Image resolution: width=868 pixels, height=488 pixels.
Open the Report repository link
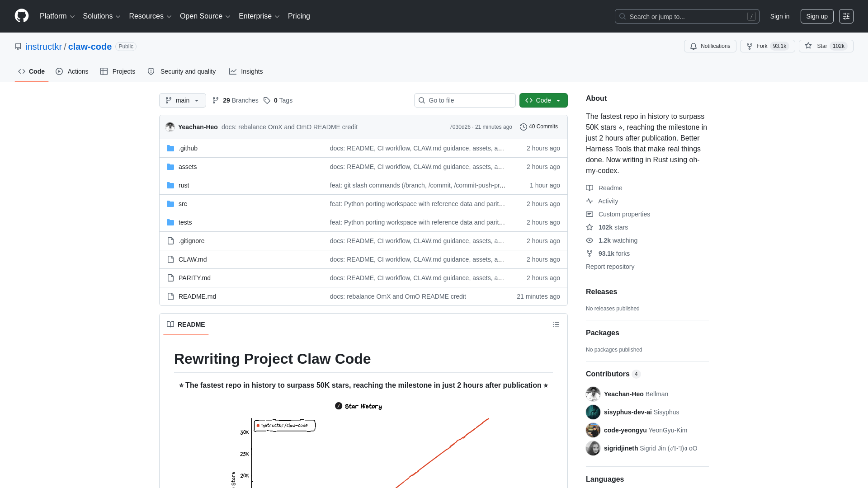610,267
